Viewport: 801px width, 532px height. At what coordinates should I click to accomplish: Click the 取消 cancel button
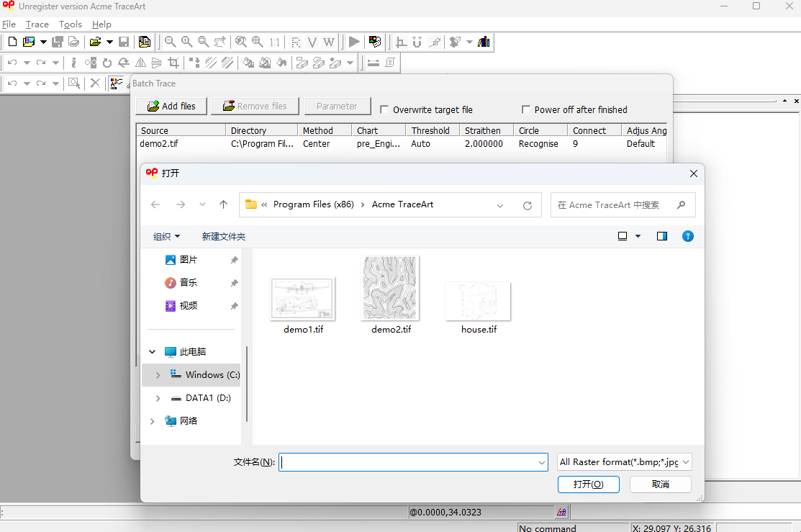point(660,484)
